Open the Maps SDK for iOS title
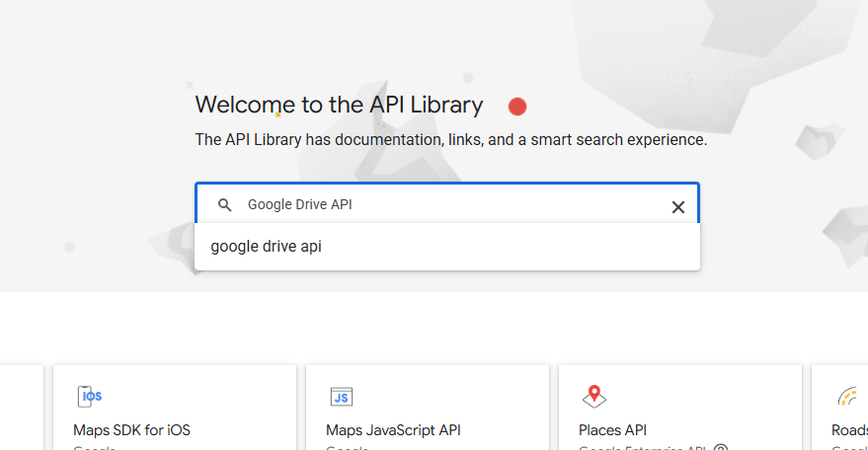Viewport: 868px width, 450px height. [131, 430]
